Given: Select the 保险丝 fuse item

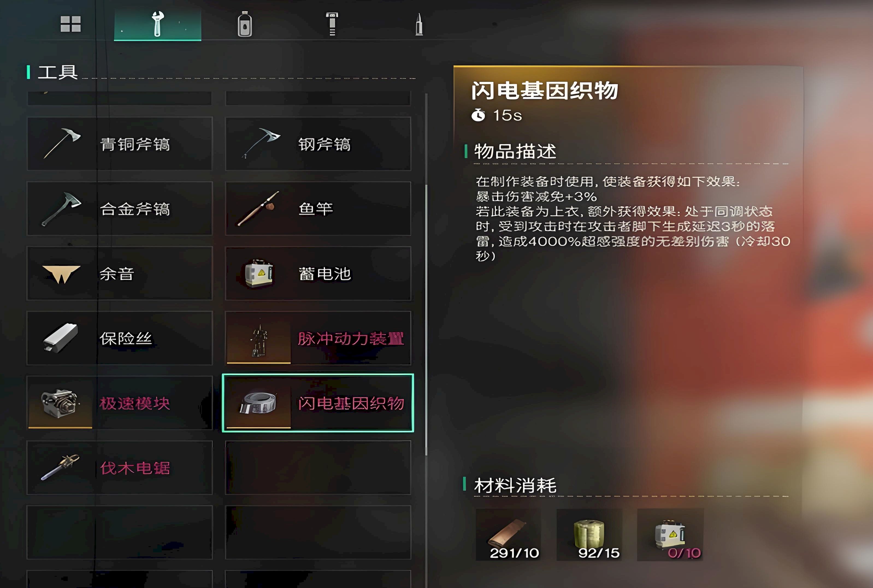Looking at the screenshot, I should pyautogui.click(x=120, y=338).
